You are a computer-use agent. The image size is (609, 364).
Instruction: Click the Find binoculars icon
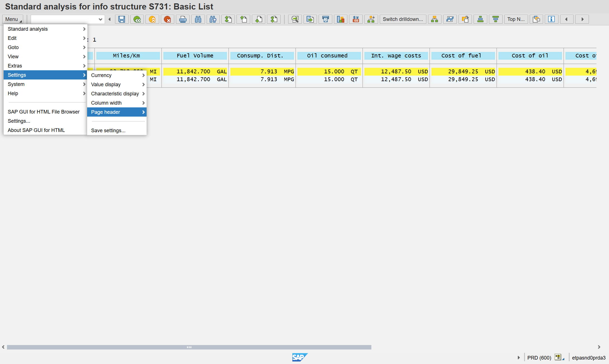click(198, 19)
